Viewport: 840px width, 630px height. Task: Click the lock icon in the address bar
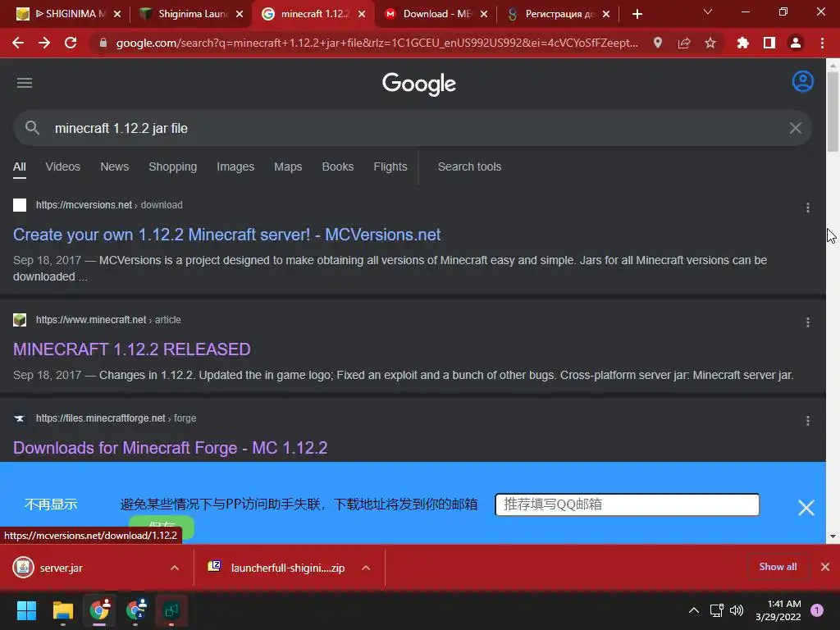pyautogui.click(x=103, y=43)
